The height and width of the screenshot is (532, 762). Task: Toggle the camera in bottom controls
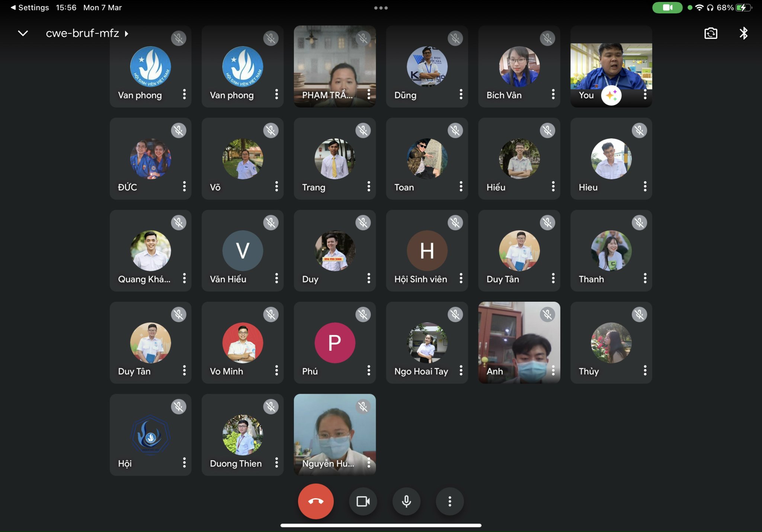(x=363, y=501)
